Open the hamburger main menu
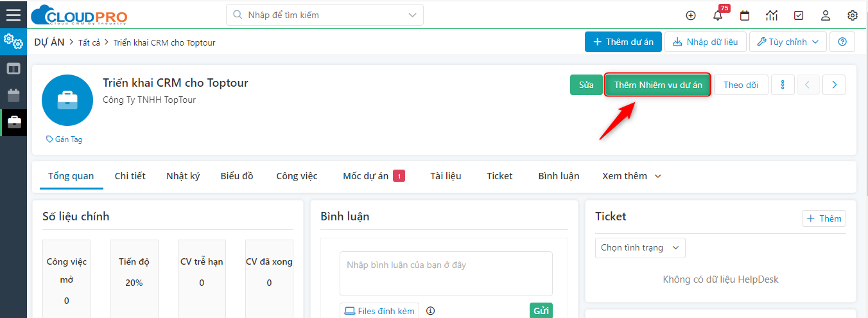This screenshot has width=868, height=318. click(x=13, y=15)
